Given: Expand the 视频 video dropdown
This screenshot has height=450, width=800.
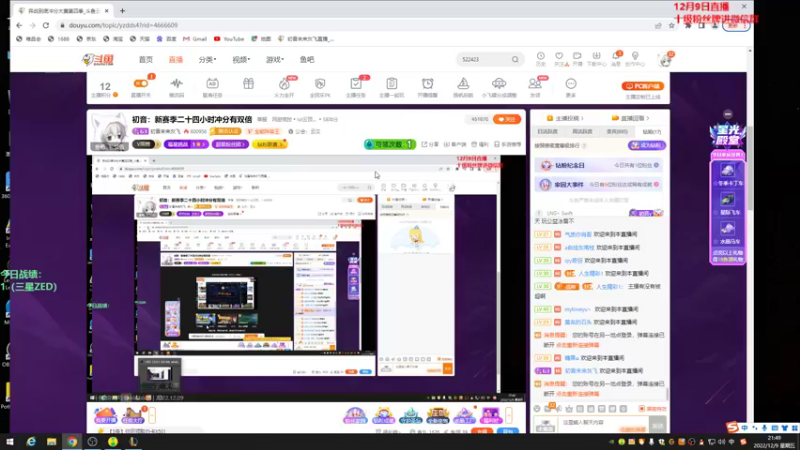Looking at the screenshot, I should (x=241, y=60).
